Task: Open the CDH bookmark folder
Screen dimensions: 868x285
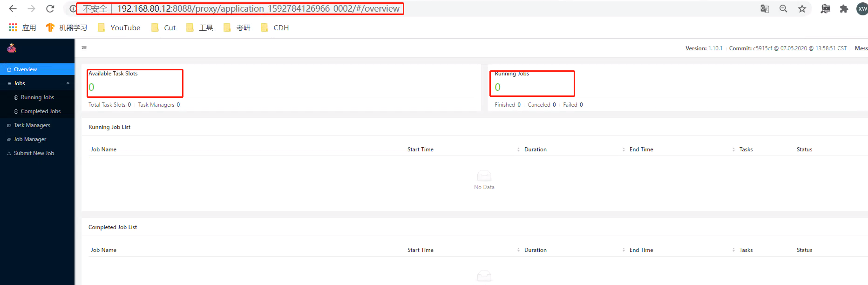Action: tap(275, 27)
